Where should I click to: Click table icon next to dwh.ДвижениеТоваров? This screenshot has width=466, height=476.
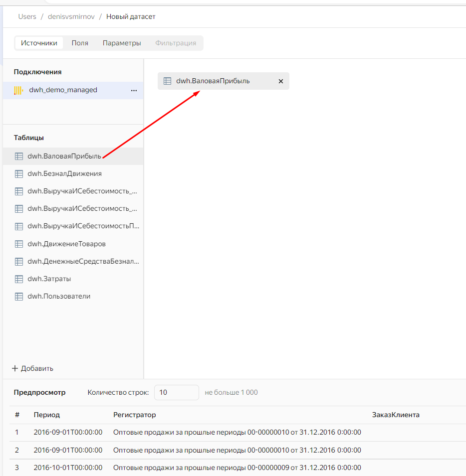click(19, 244)
